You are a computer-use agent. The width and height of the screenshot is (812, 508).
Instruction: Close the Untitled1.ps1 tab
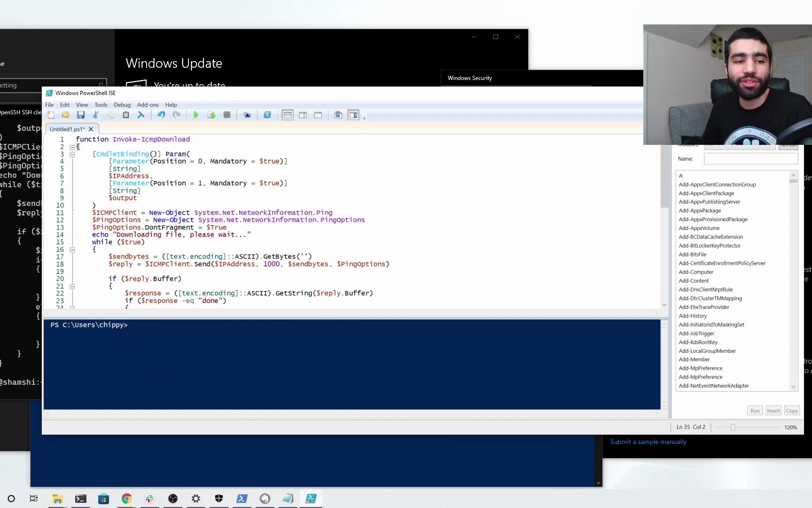pyautogui.click(x=91, y=129)
